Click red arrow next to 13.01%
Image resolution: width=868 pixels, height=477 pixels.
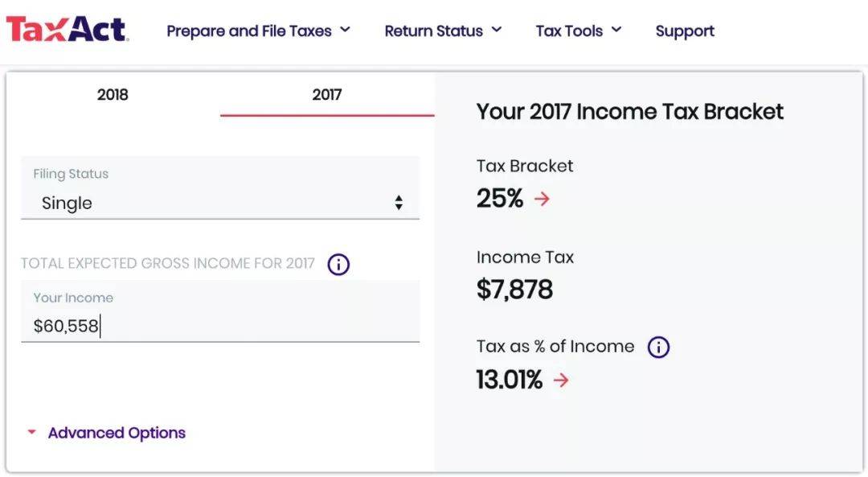tap(561, 380)
